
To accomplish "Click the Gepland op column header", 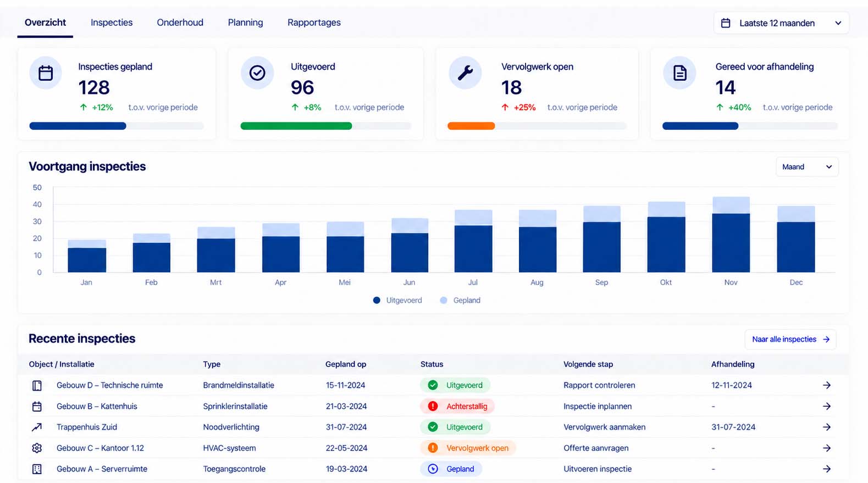I will 346,364.
